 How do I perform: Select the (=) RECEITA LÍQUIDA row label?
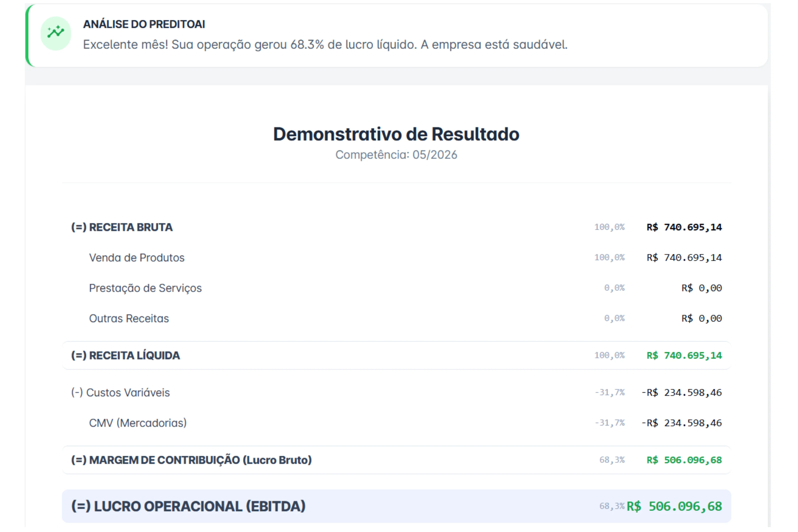pos(125,356)
